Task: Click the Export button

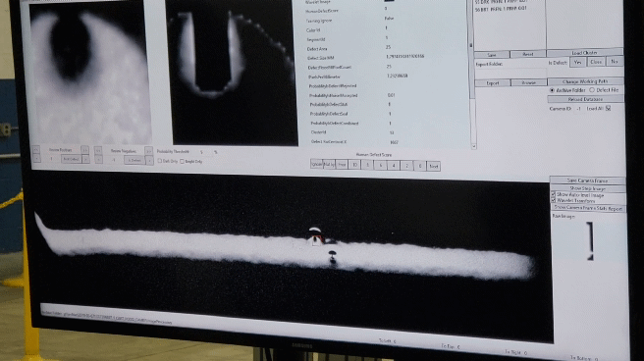Action: click(493, 82)
